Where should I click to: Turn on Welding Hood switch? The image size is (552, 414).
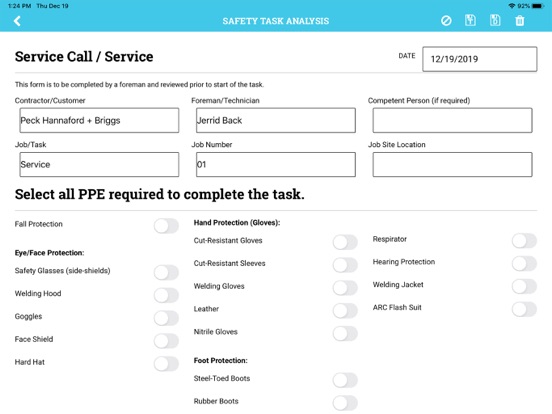pyautogui.click(x=166, y=295)
